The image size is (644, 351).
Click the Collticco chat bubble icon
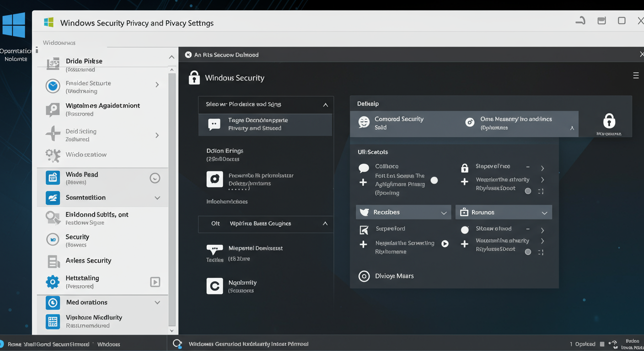click(x=364, y=168)
